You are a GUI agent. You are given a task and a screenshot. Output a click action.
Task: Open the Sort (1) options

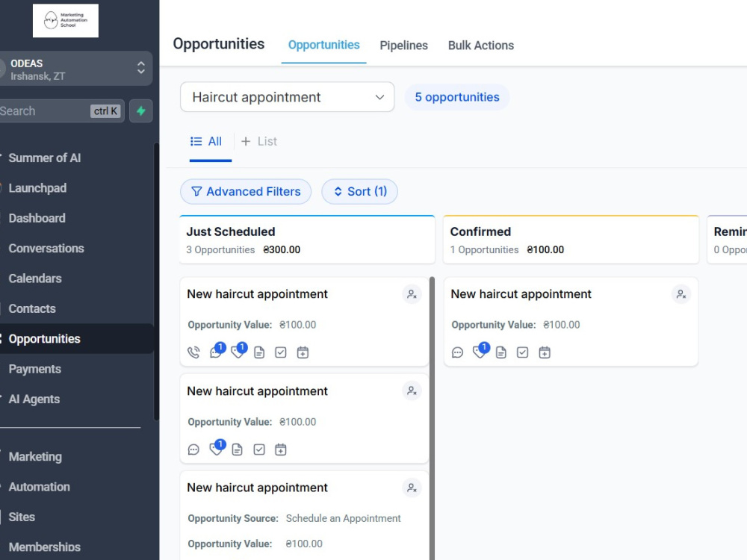pos(360,191)
